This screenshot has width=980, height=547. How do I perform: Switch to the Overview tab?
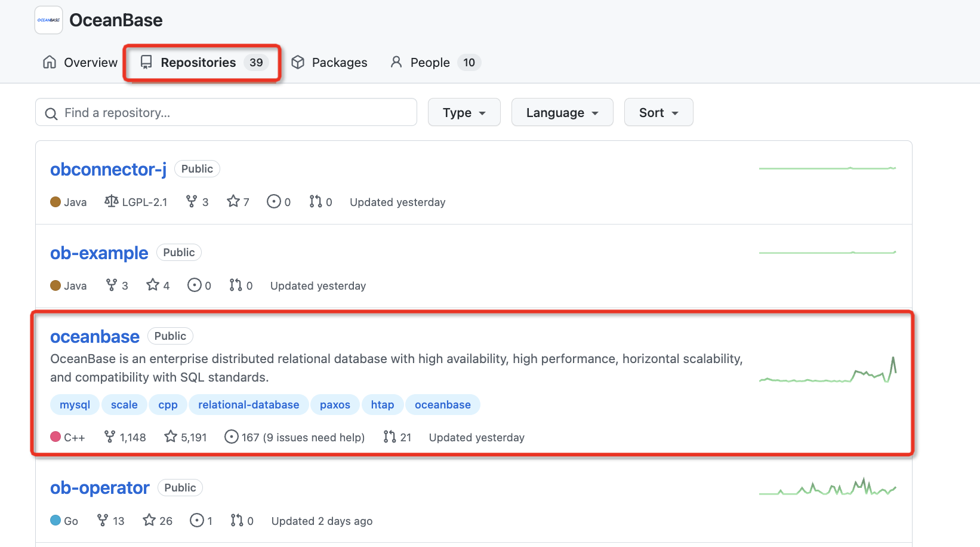coord(81,63)
